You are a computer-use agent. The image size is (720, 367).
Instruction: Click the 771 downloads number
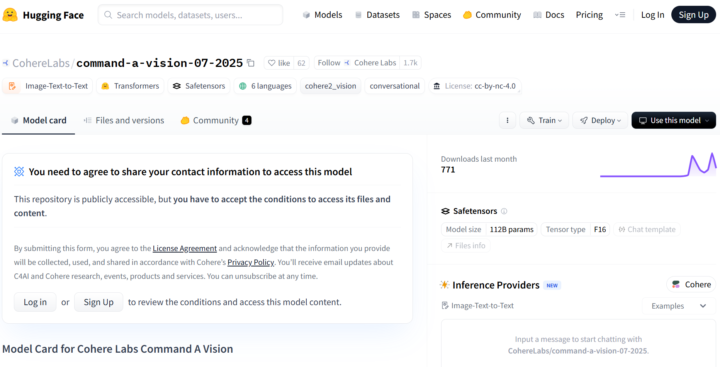click(448, 170)
